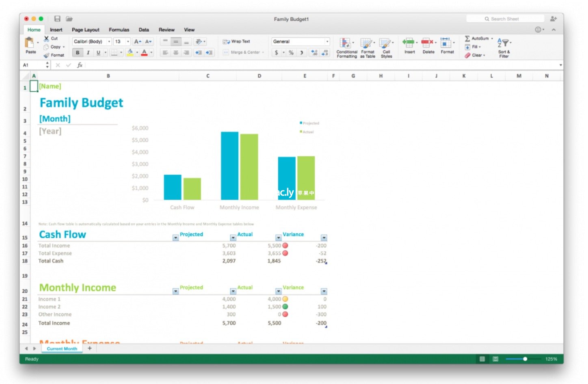Open the Page Layout ribbon tab
The height and width of the screenshot is (384, 588).
click(86, 30)
